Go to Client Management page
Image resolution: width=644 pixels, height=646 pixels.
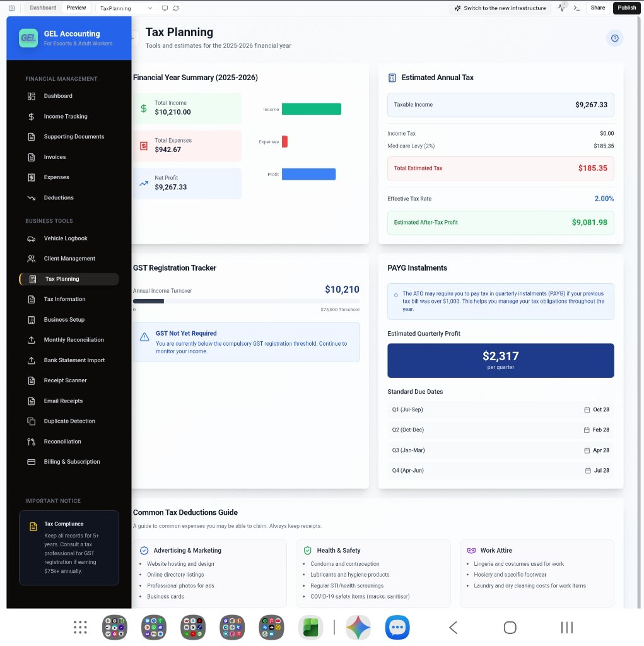click(x=69, y=259)
